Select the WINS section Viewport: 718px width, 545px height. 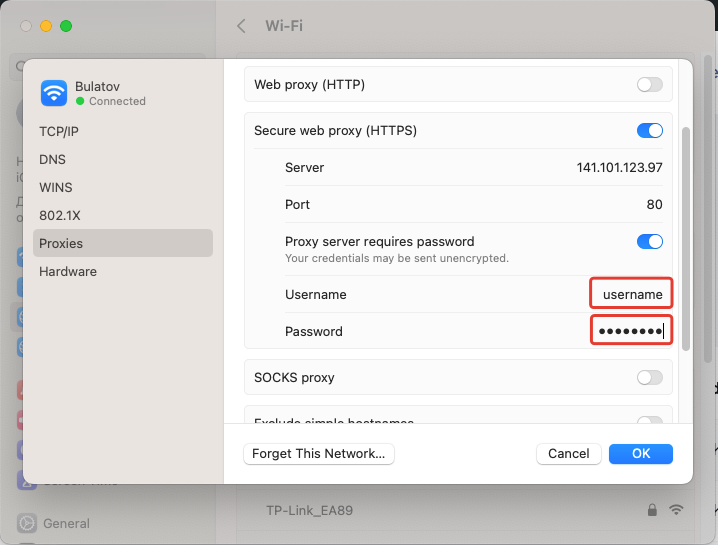56,187
